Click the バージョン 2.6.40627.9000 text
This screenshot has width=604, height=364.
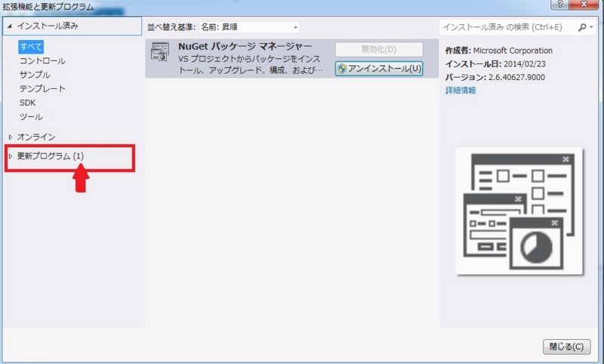point(495,78)
